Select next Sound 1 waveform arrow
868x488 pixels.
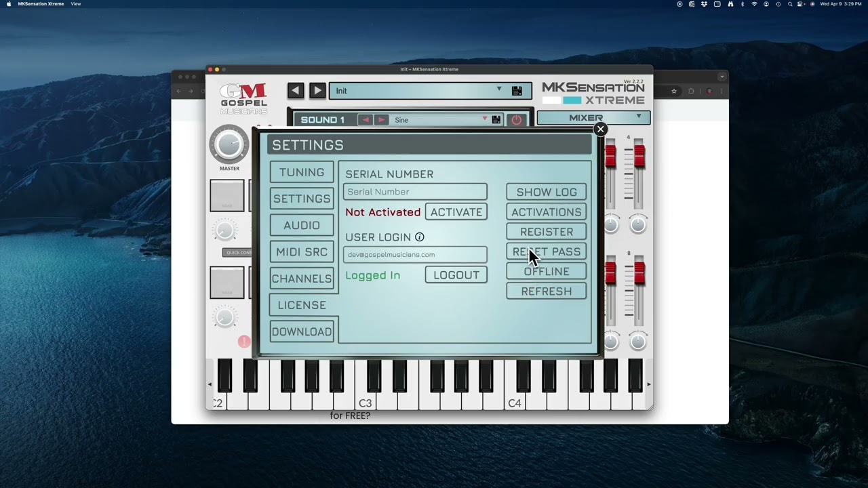point(381,120)
